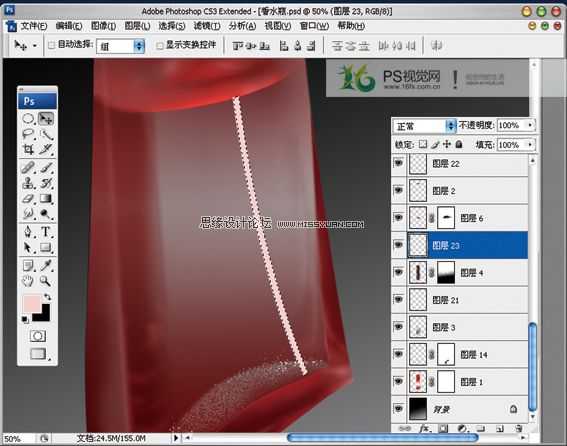Image resolution: width=567 pixels, height=446 pixels.
Task: Open the auto-select 组 dropdown
Action: click(x=121, y=46)
